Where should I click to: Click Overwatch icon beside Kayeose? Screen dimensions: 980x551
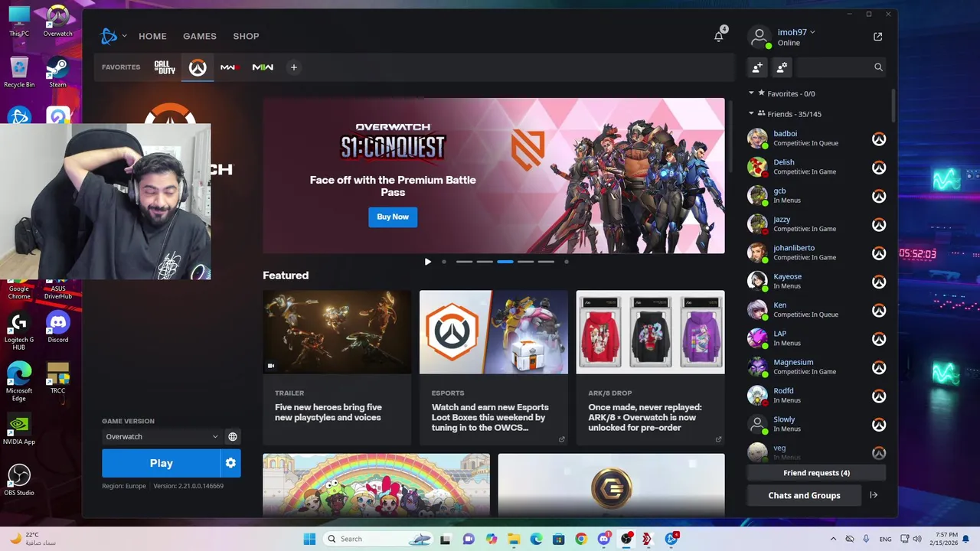coord(879,282)
